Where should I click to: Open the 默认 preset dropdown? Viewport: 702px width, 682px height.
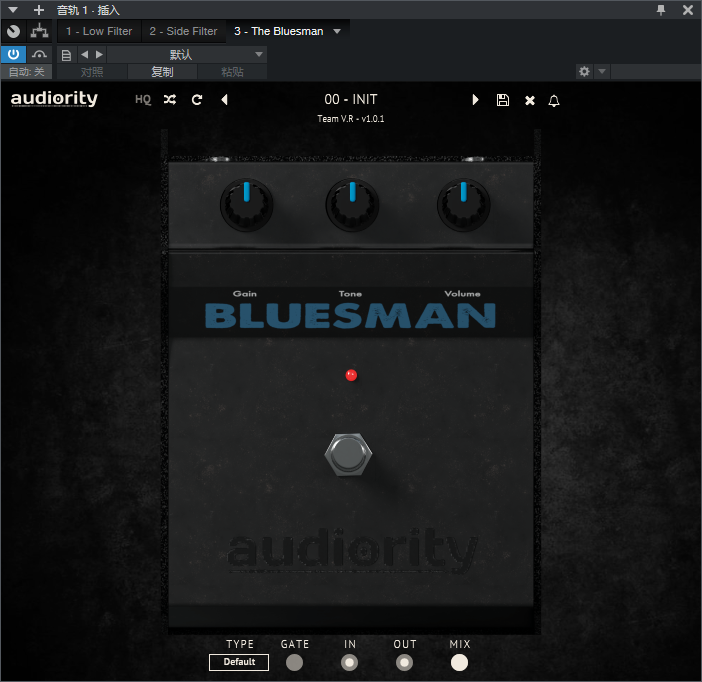pos(187,55)
